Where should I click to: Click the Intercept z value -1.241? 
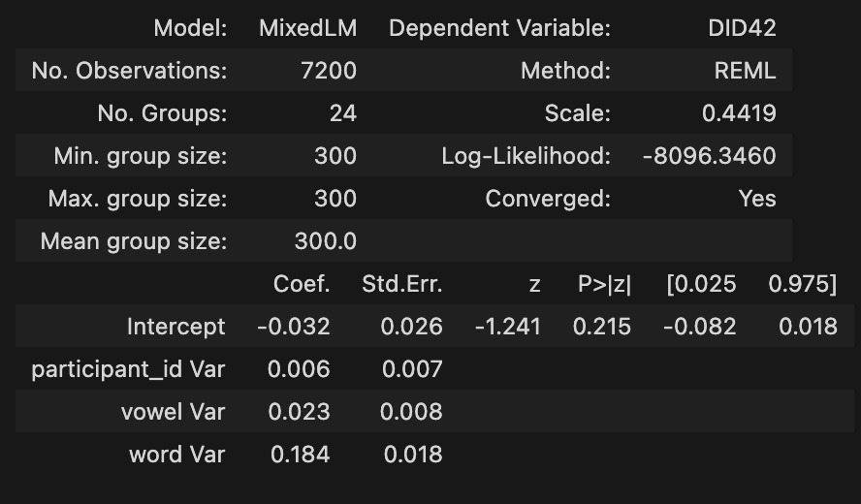click(507, 327)
